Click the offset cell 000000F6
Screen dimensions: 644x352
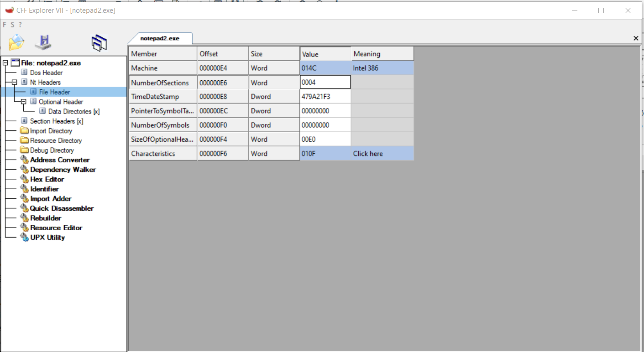[223, 154]
